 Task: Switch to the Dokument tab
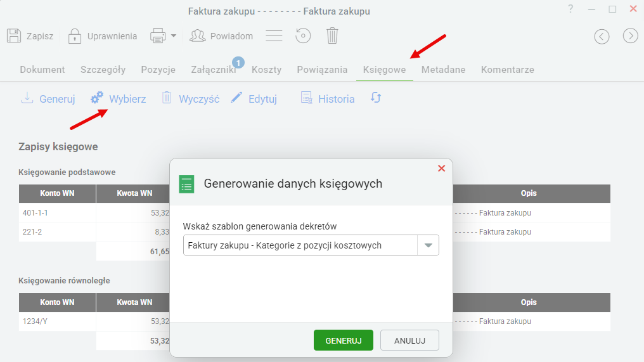tap(42, 70)
